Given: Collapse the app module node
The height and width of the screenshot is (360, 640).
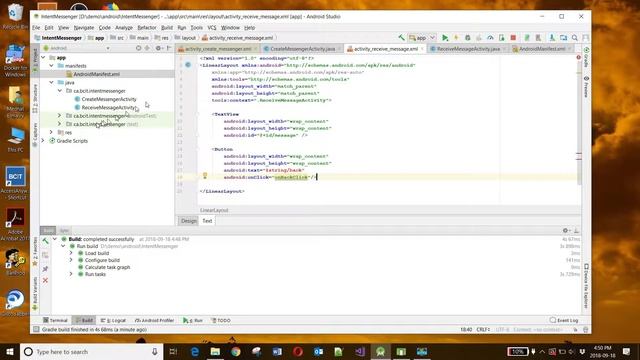Looking at the screenshot, I should (x=43, y=58).
